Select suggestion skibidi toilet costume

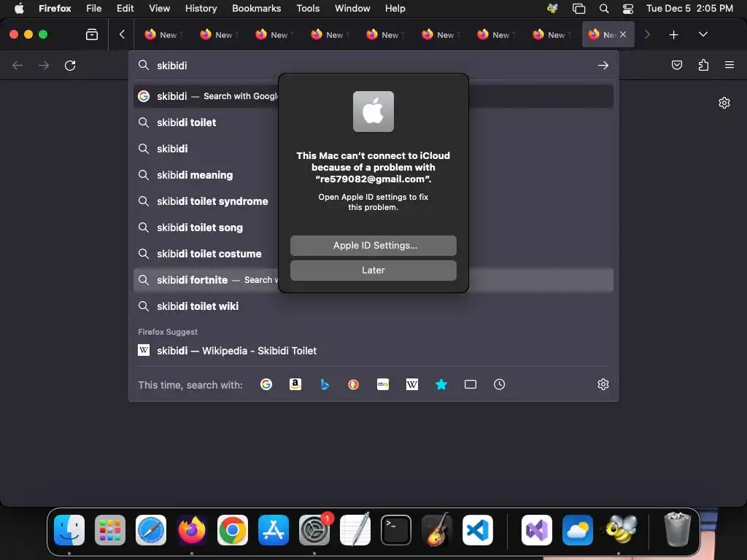tap(373, 254)
